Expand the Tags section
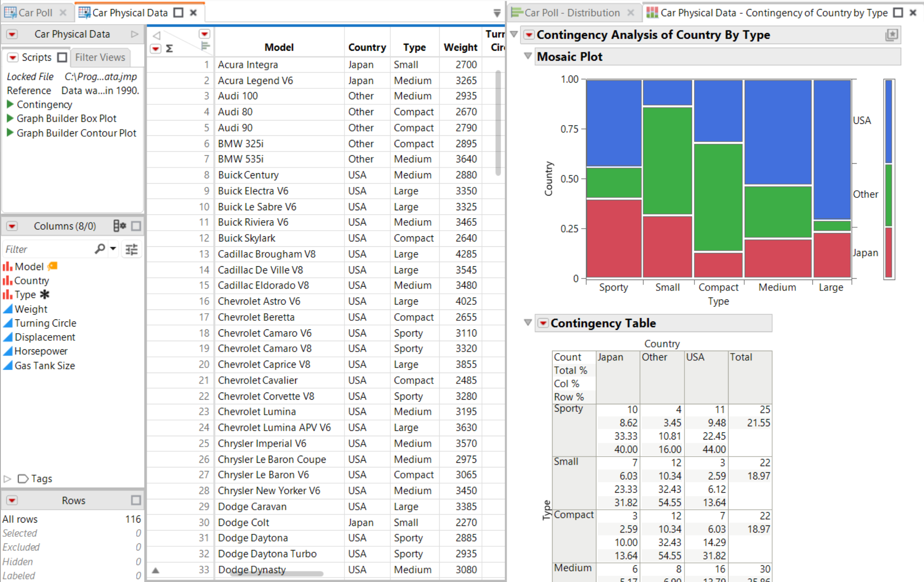This screenshot has width=924, height=582. point(6,479)
